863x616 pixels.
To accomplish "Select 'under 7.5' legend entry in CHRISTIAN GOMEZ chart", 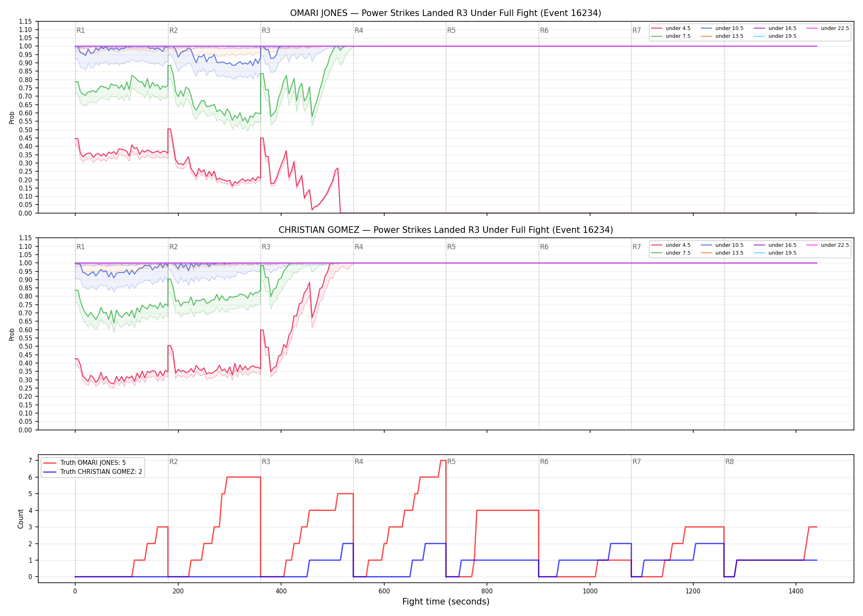I will (x=671, y=253).
